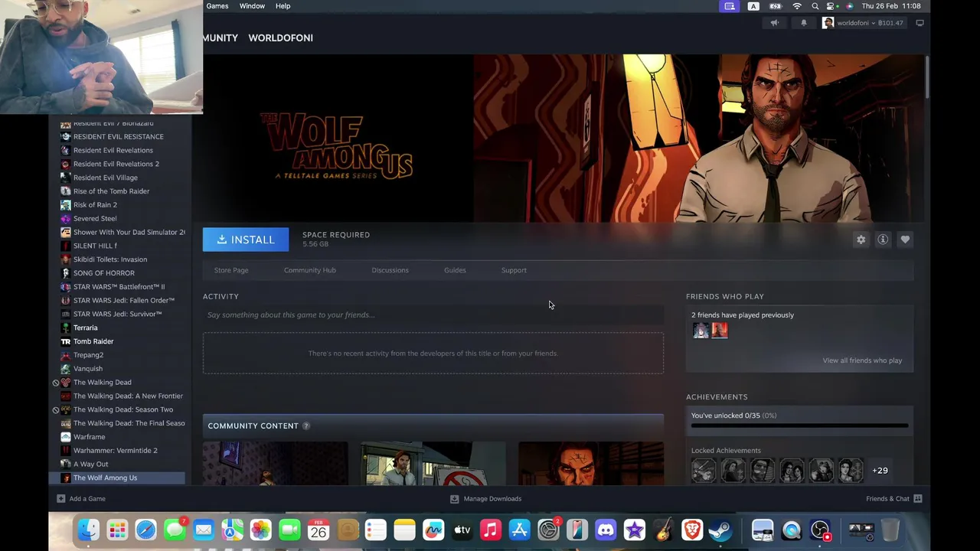
Task: Open GarageBand from the dock
Action: [x=663, y=530]
